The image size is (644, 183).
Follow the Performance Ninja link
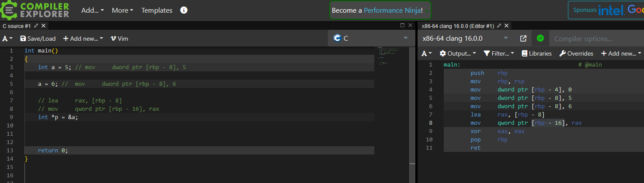(x=393, y=10)
